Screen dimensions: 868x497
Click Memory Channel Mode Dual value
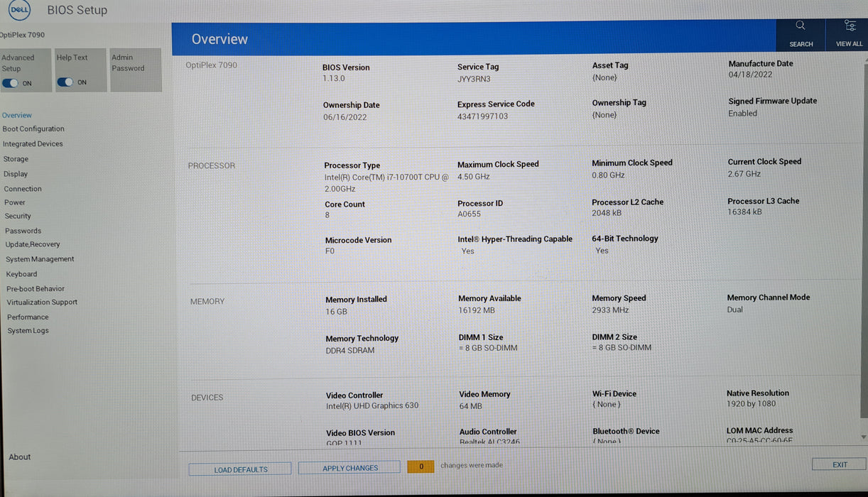734,310
